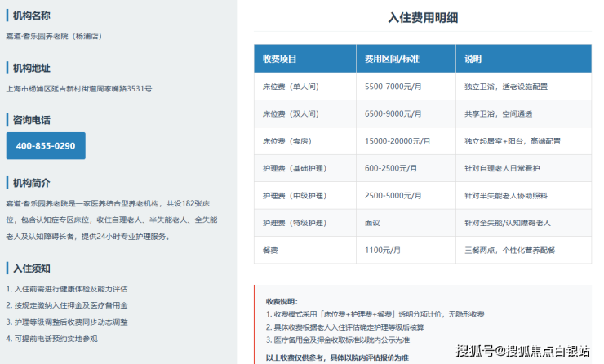Viewport: 604px width, 364px height.
Task: Click the 400-855-0290 phone button
Action: coord(46,145)
